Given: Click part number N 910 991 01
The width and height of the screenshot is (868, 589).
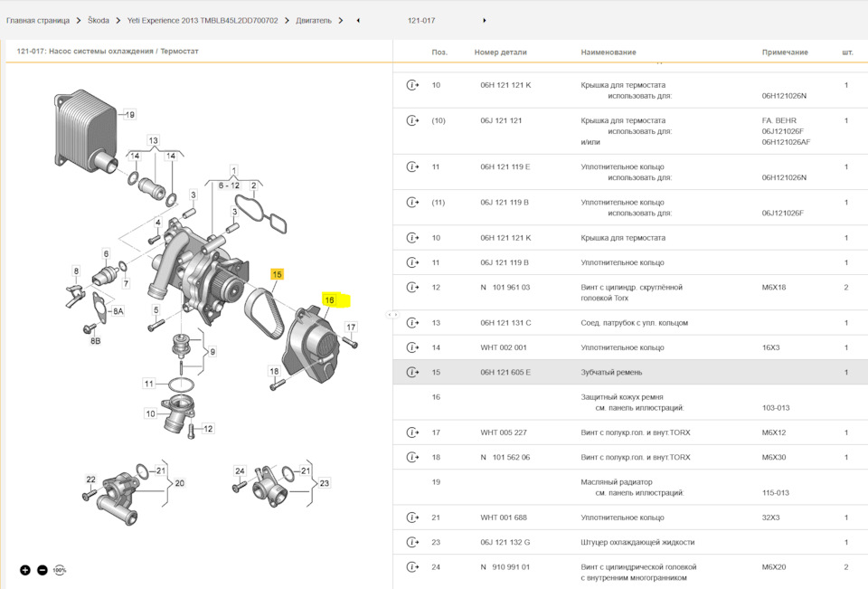Looking at the screenshot, I should (x=505, y=567).
